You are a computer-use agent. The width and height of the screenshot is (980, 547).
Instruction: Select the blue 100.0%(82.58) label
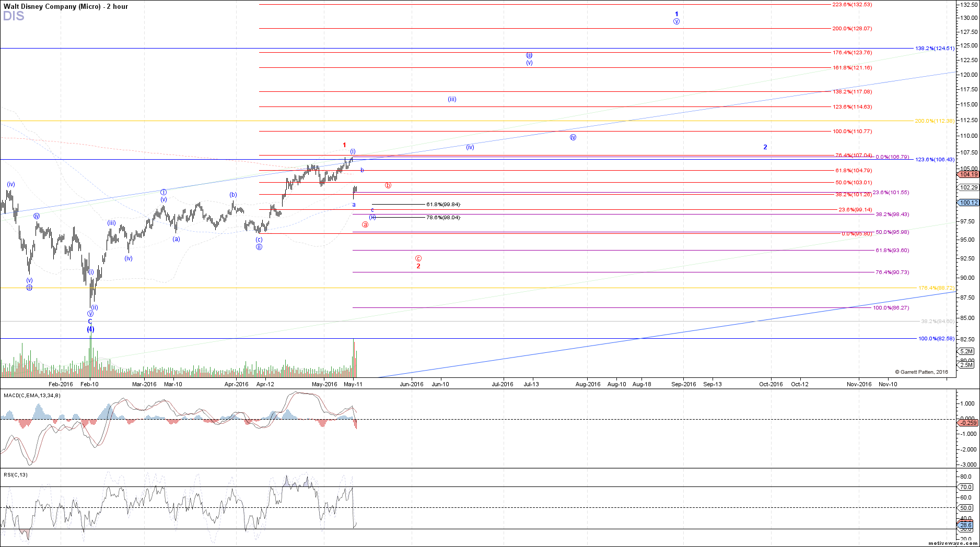936,339
